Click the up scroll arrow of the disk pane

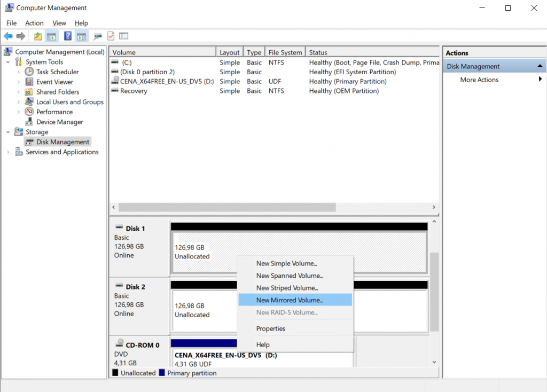[x=434, y=222]
